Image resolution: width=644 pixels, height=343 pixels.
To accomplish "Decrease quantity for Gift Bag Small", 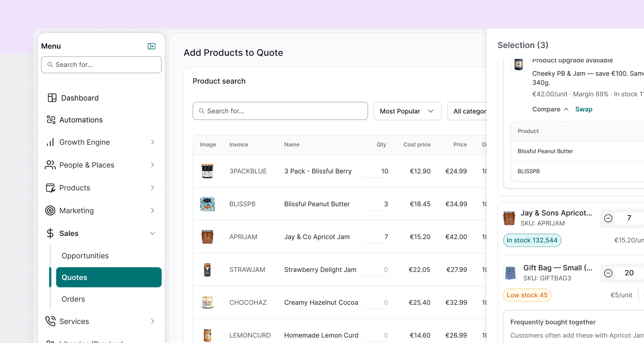I will point(608,273).
